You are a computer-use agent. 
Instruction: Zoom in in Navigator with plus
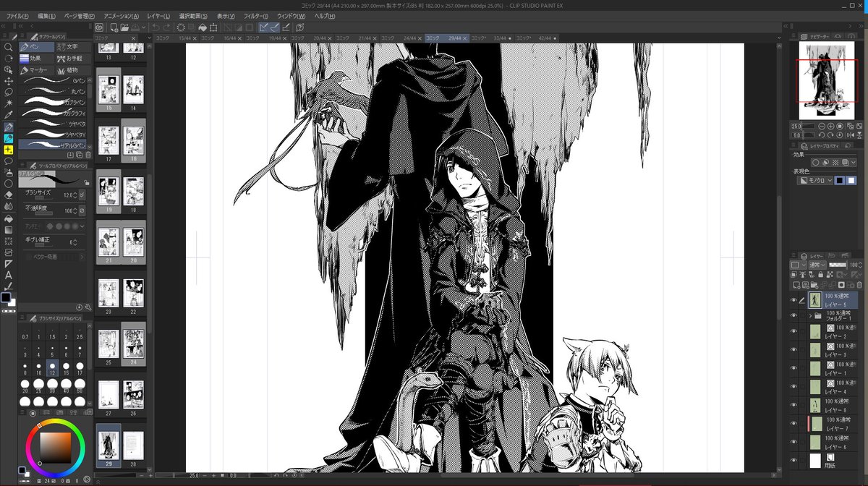(x=831, y=126)
